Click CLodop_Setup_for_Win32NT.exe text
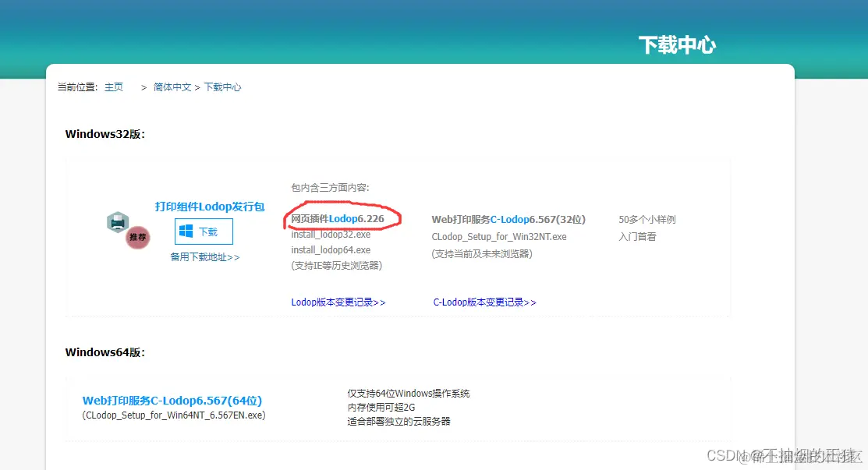The width and height of the screenshot is (868, 470). pyautogui.click(x=499, y=237)
